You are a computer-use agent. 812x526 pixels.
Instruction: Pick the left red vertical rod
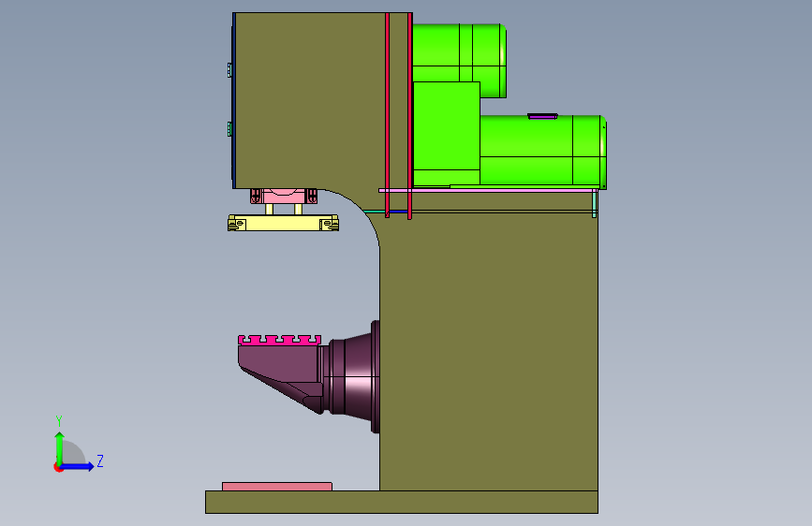click(388, 115)
